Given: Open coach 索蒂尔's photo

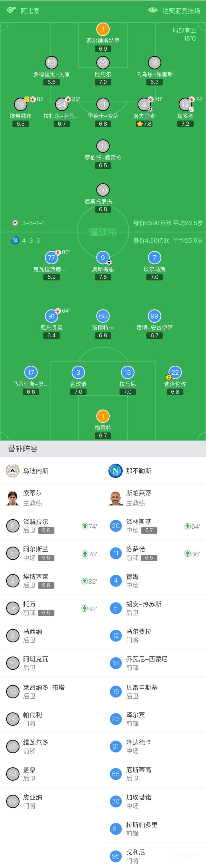Looking at the screenshot, I should tap(13, 498).
